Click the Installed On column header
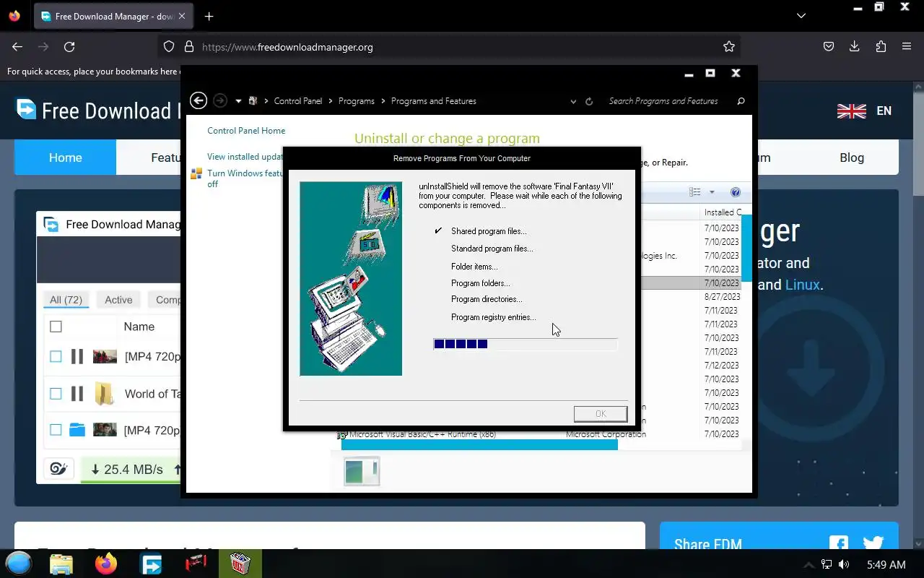Image resolution: width=924 pixels, height=578 pixels. (723, 212)
